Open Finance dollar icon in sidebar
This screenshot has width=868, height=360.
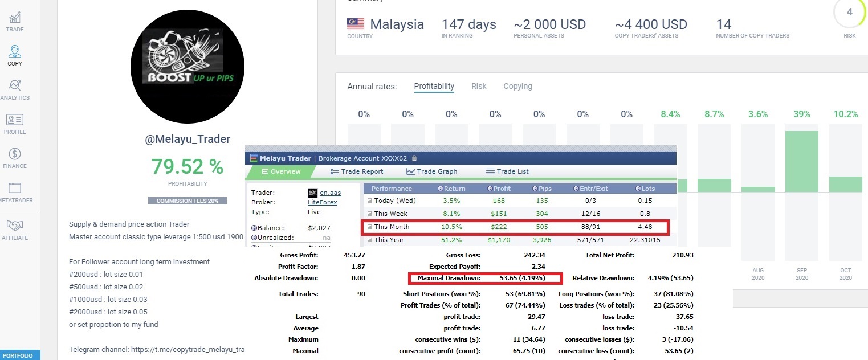point(15,154)
